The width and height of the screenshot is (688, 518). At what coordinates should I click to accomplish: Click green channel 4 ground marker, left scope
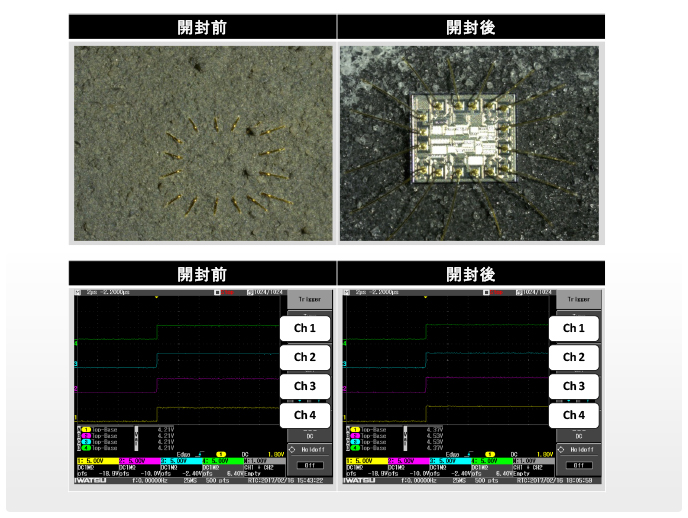point(76,343)
